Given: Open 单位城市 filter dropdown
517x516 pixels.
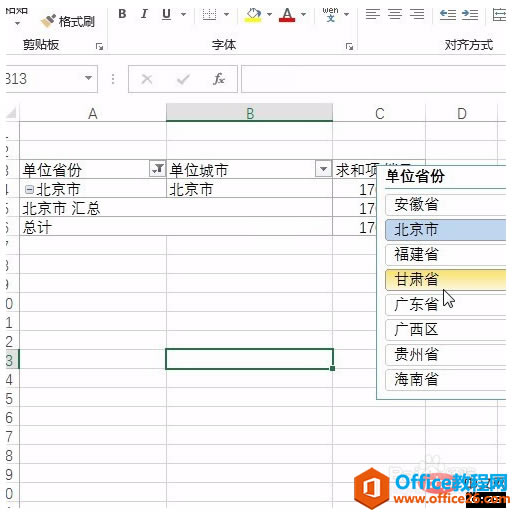Looking at the screenshot, I should (x=323, y=169).
